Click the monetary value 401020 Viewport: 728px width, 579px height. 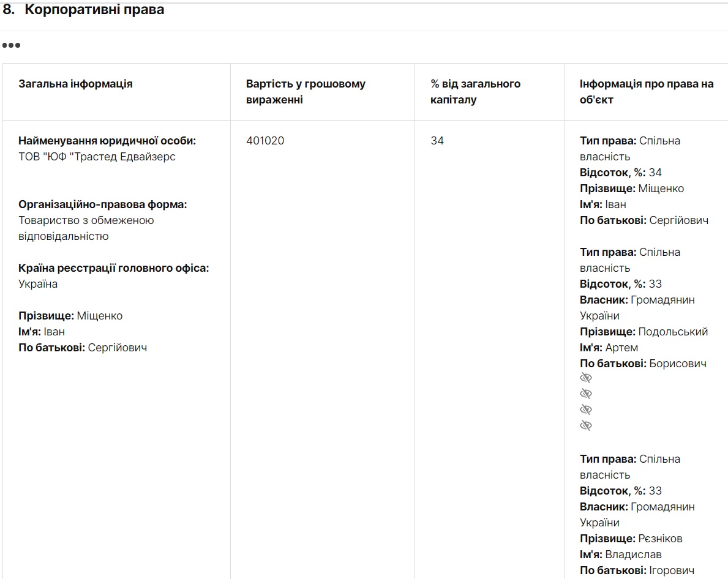(265, 141)
